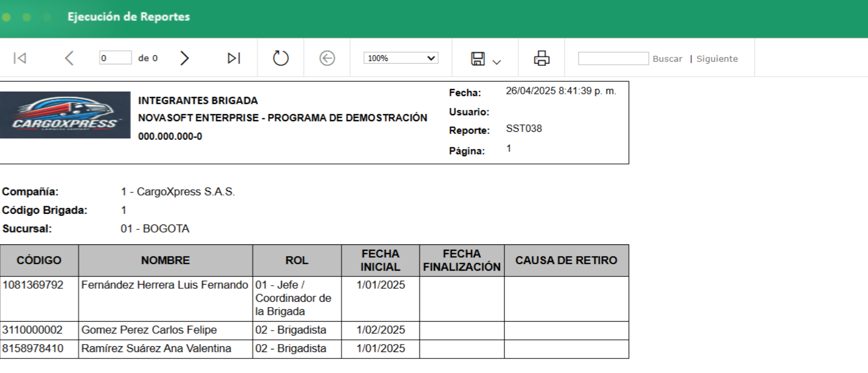Select the date 26/04/2025 8:41:39 p. m.
868x373 pixels.
point(561,91)
